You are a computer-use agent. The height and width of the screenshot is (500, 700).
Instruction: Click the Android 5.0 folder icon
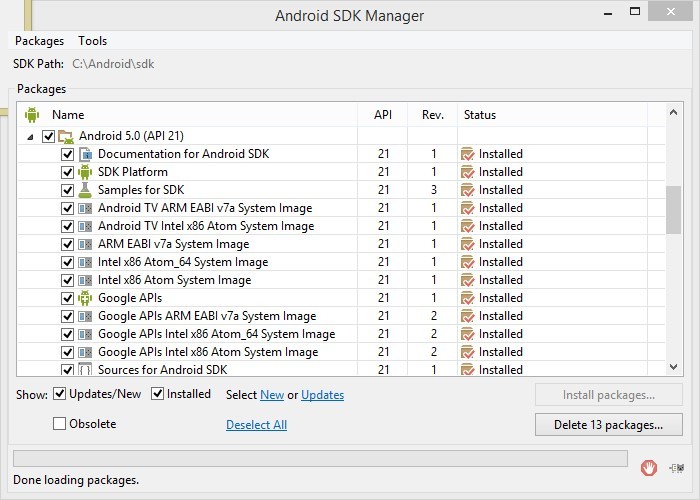click(66, 136)
